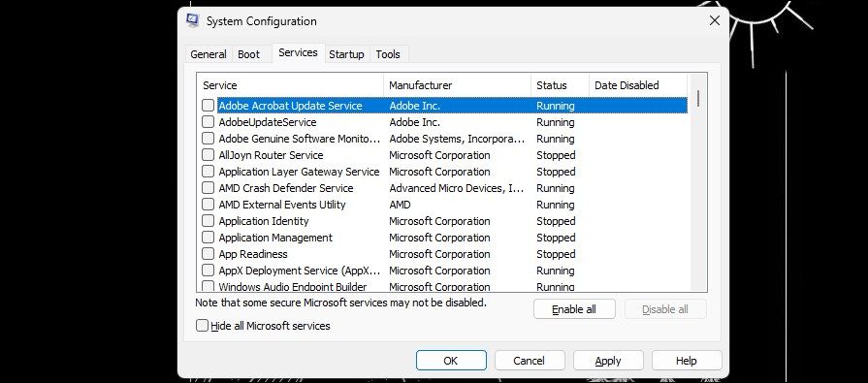Close the System Configuration window
This screenshot has height=383, width=868.
pos(715,21)
